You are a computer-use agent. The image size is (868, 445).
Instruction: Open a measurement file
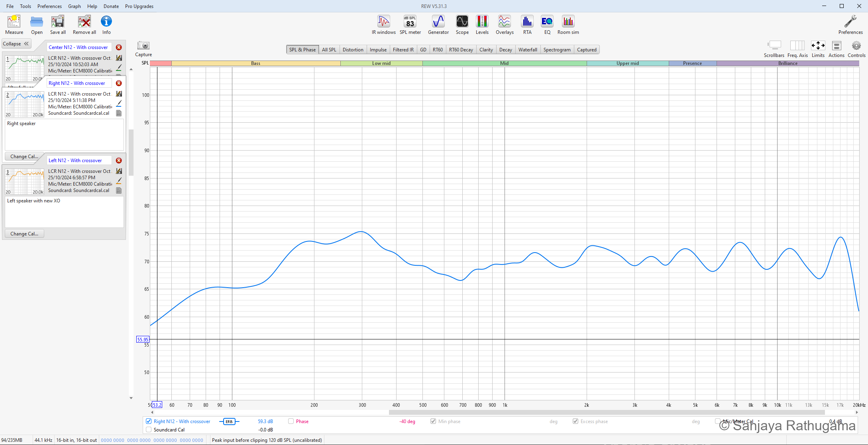tap(37, 25)
